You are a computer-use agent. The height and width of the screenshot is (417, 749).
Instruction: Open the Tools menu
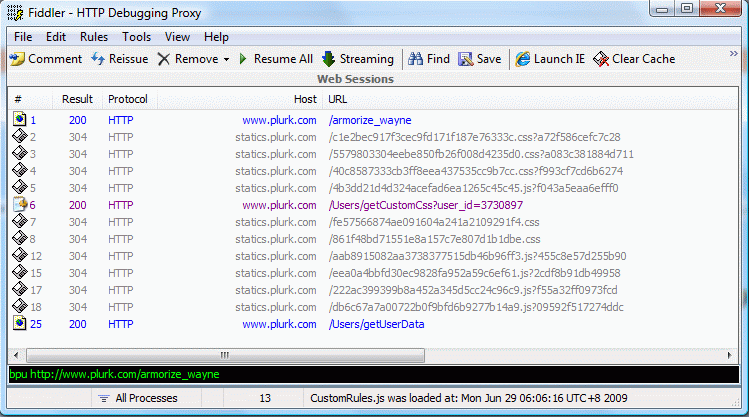pos(136,37)
